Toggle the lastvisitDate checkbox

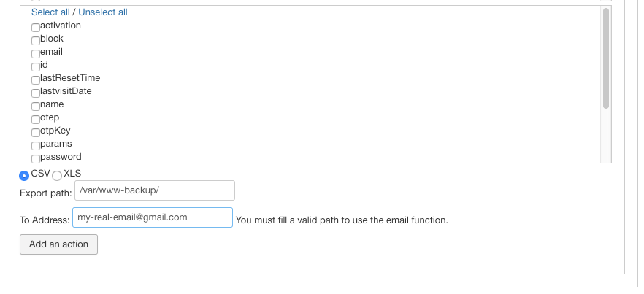pos(36,93)
